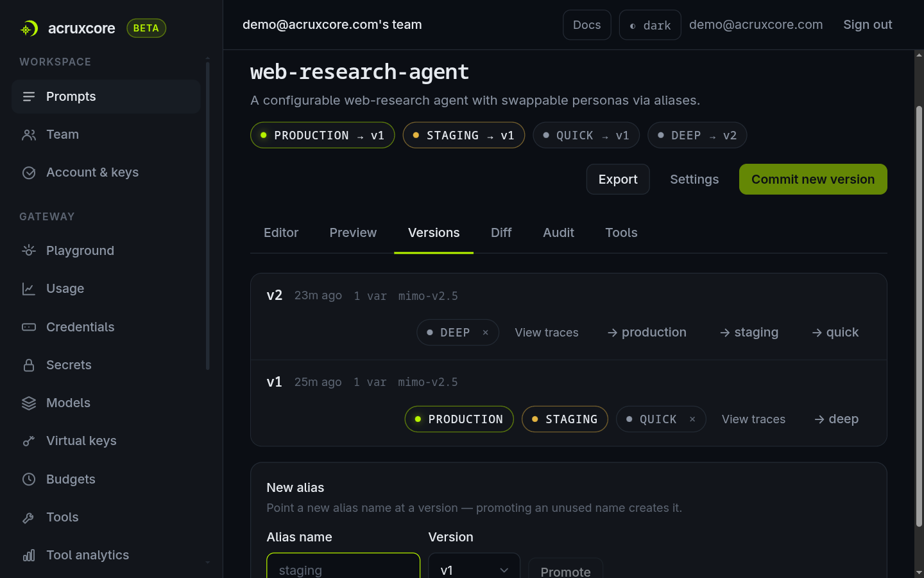This screenshot has height=578, width=924.
Task: Open the Audit tab
Action: coord(558,232)
